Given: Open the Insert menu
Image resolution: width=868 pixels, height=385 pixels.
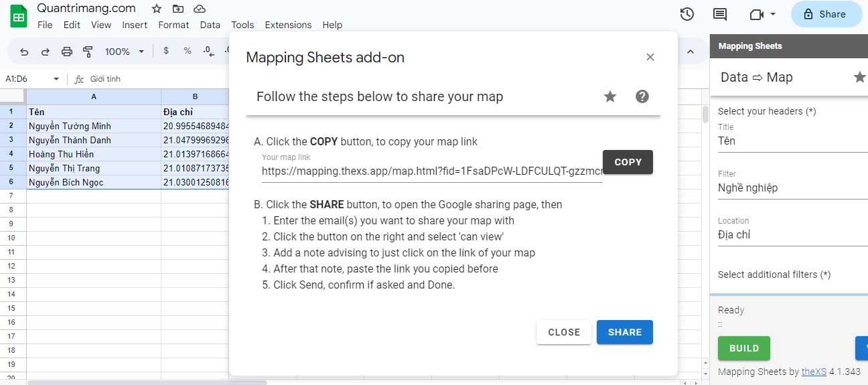Looking at the screenshot, I should click(x=135, y=25).
